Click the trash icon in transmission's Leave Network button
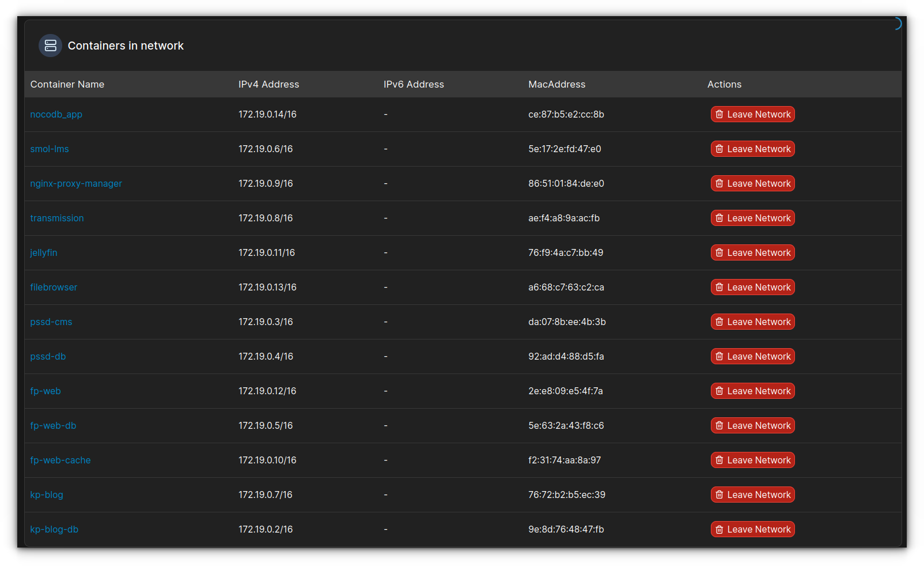The image size is (924, 566). pos(719,218)
